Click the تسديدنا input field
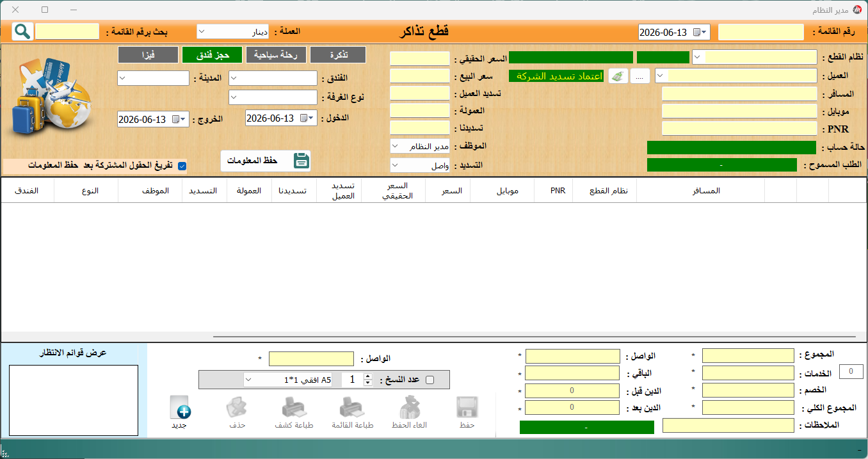Image resolution: width=868 pixels, height=459 pixels. [x=420, y=128]
